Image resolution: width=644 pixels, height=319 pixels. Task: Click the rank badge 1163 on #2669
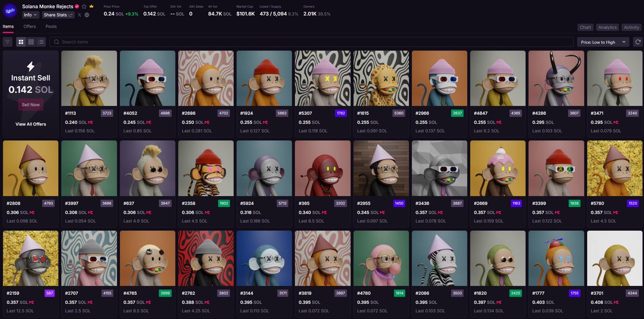516,203
